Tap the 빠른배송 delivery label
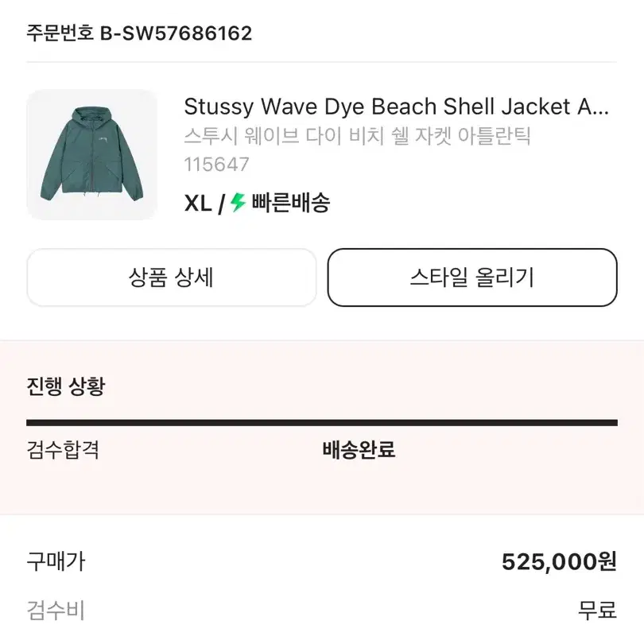The width and height of the screenshot is (644, 644). [291, 203]
